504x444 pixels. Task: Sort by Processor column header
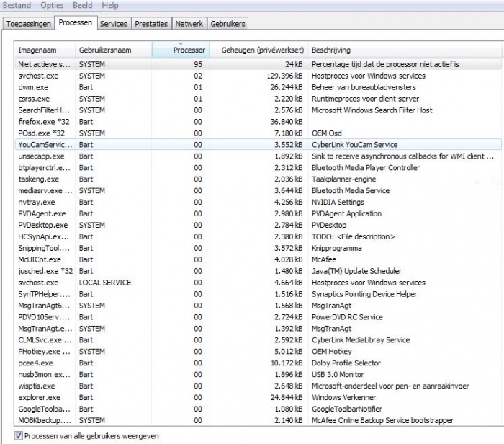(181, 50)
